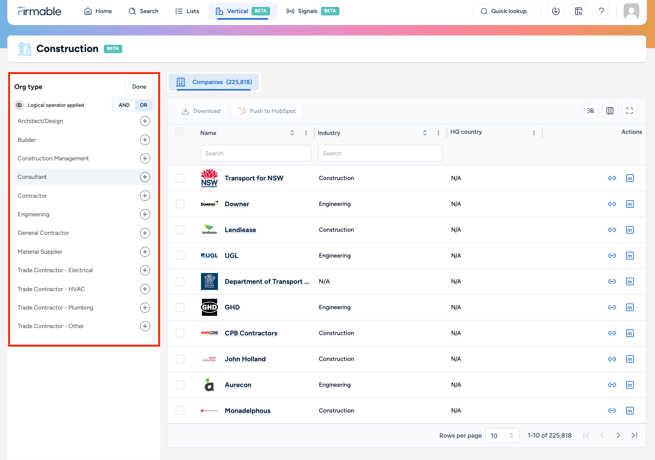Open Industry column options menu
Screen dimensions: 655x460
tap(438, 133)
